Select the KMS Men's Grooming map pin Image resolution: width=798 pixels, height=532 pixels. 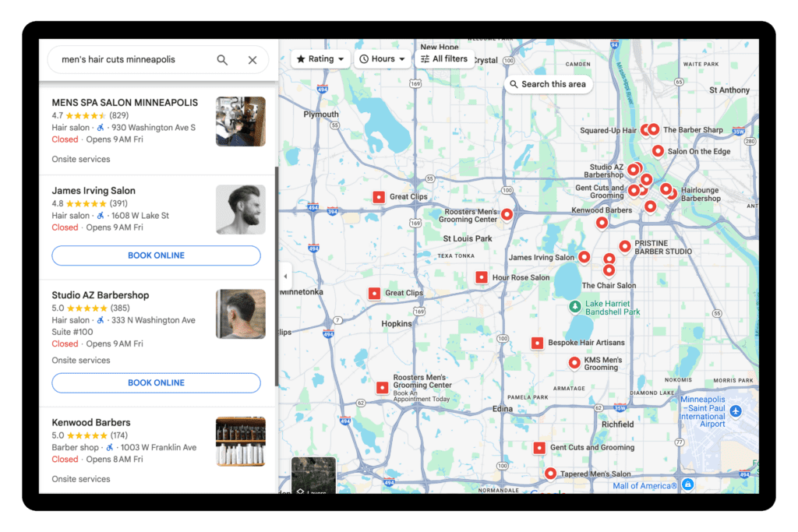pos(574,363)
